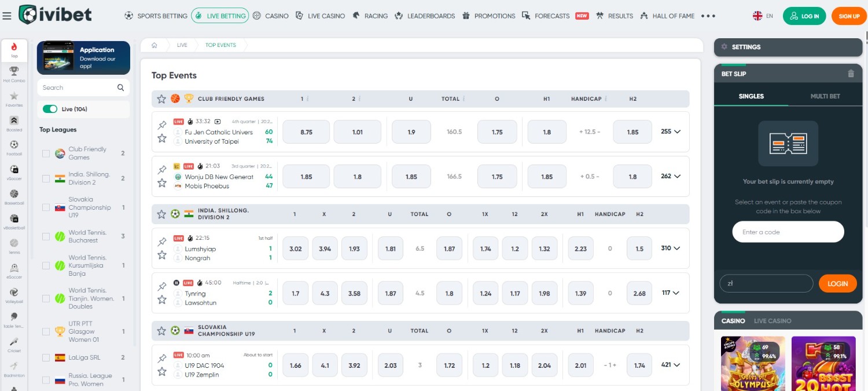Check the LaLiga SRL league box
This screenshot has height=391, width=868.
pyautogui.click(x=46, y=357)
